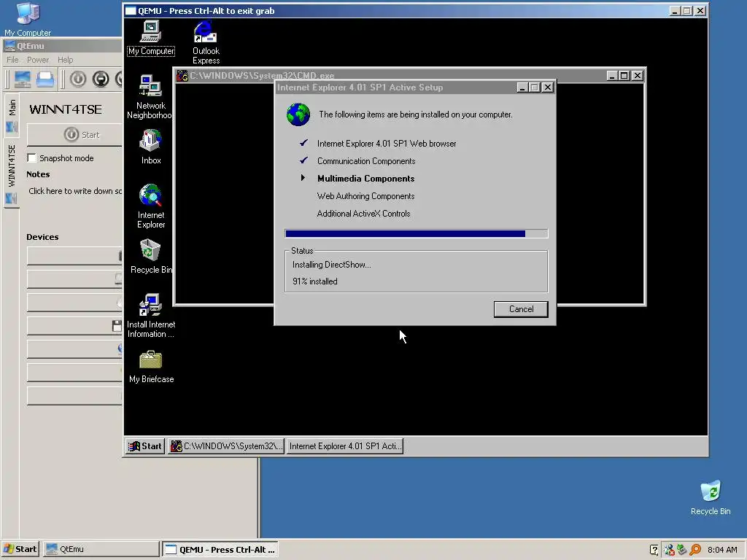Click the host clock showing 8:04 AM
The width and height of the screenshot is (747, 560).
pos(722,550)
